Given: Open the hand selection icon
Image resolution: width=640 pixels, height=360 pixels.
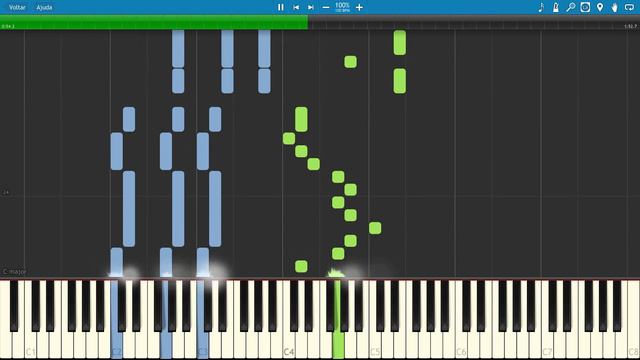Looking at the screenshot, I should click(x=614, y=7).
